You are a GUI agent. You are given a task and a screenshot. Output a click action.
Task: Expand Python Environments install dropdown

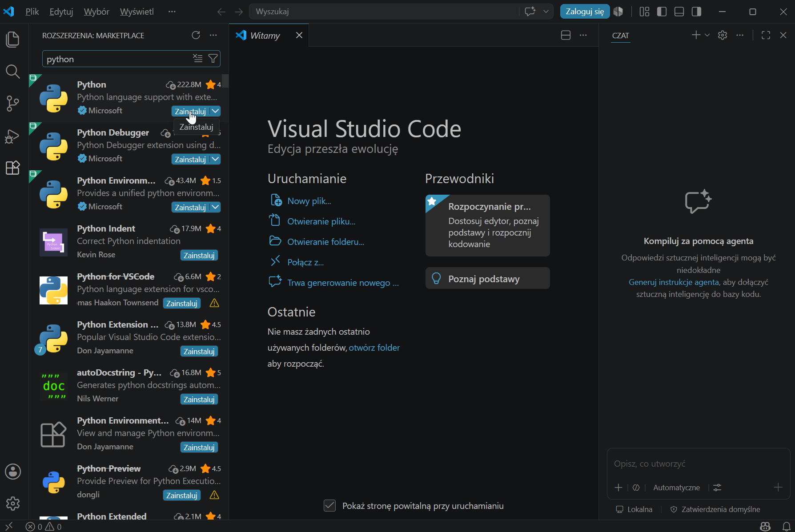(215, 207)
